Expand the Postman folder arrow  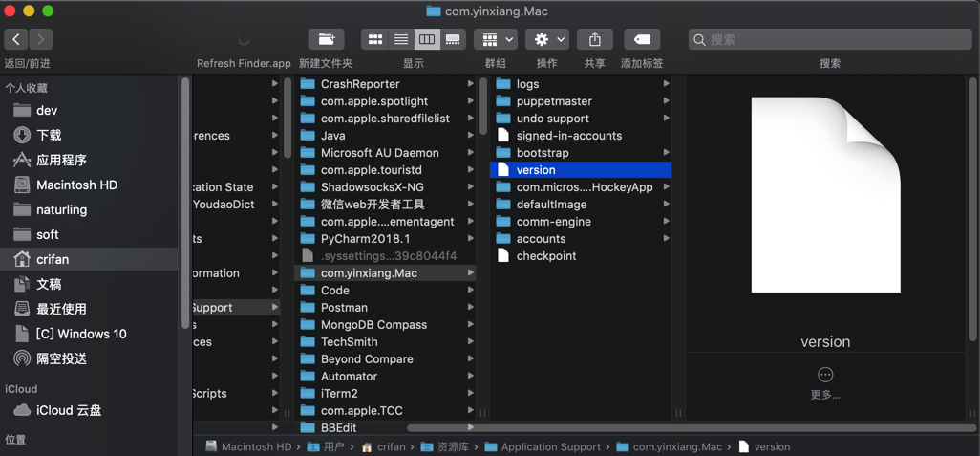471,308
